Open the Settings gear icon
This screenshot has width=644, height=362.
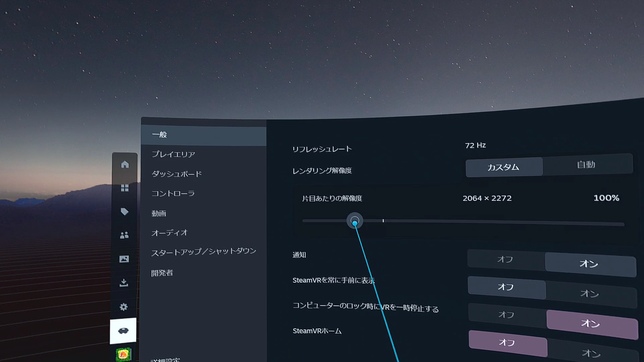[124, 307]
